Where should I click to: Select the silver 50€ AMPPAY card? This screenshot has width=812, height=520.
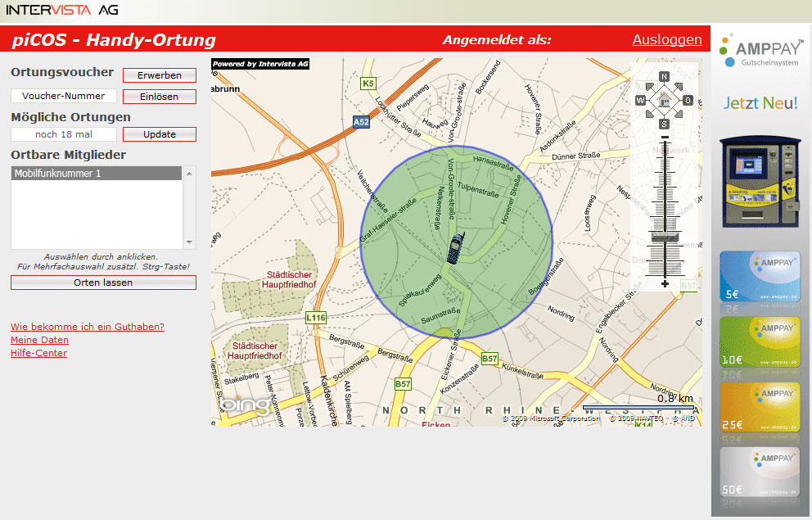[x=760, y=473]
